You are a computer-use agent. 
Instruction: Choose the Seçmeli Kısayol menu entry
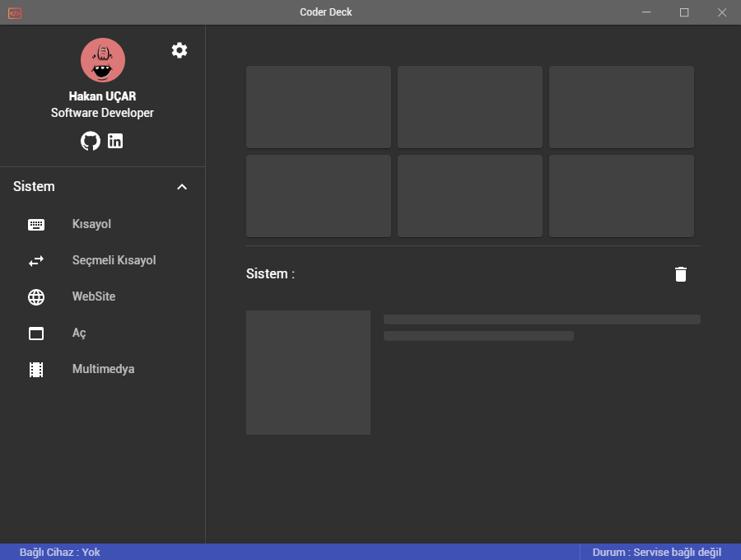(103, 260)
